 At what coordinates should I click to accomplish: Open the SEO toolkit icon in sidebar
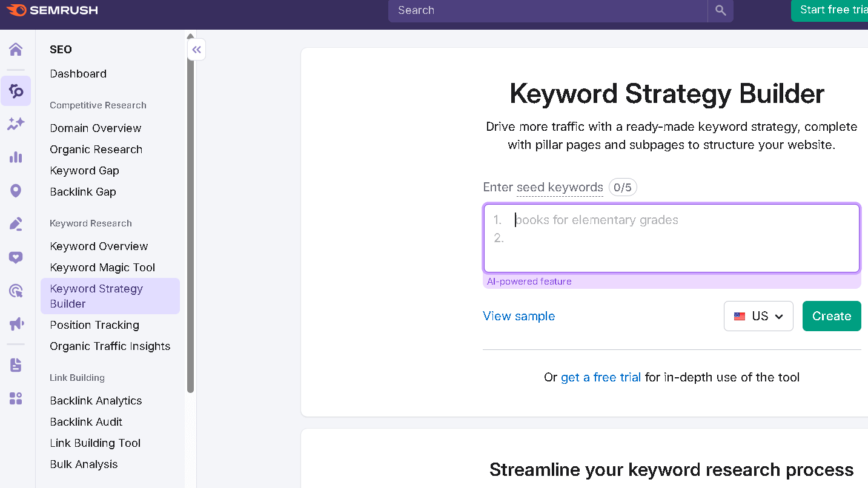click(16, 91)
